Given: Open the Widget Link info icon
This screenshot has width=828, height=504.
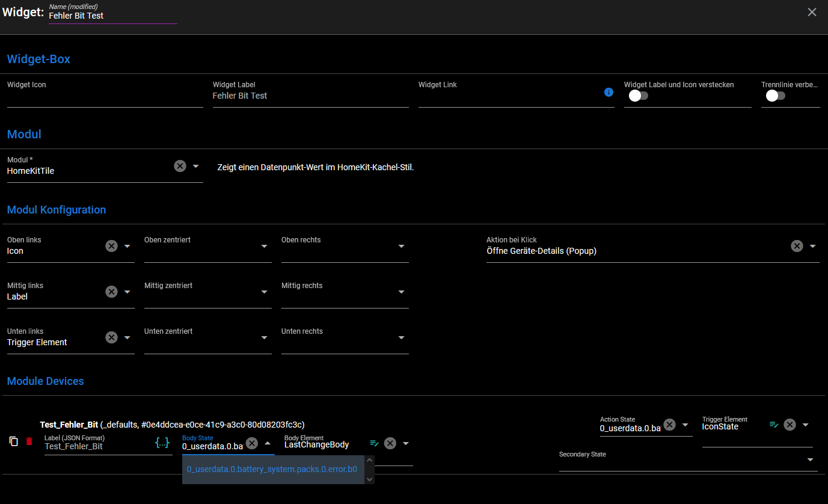Looking at the screenshot, I should click(x=609, y=92).
